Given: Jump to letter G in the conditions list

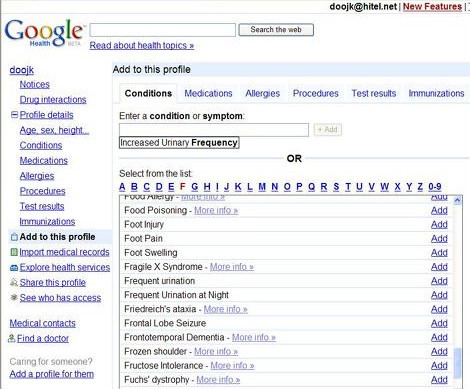Looking at the screenshot, I should (195, 187).
